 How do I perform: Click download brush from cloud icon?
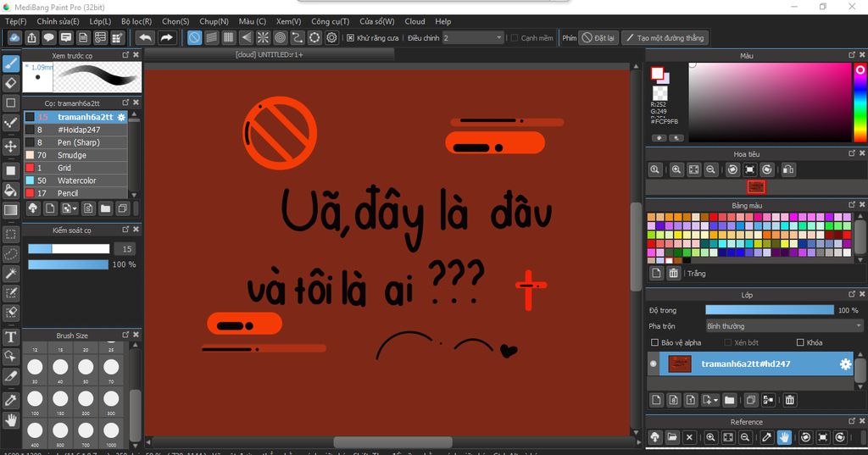(33, 208)
